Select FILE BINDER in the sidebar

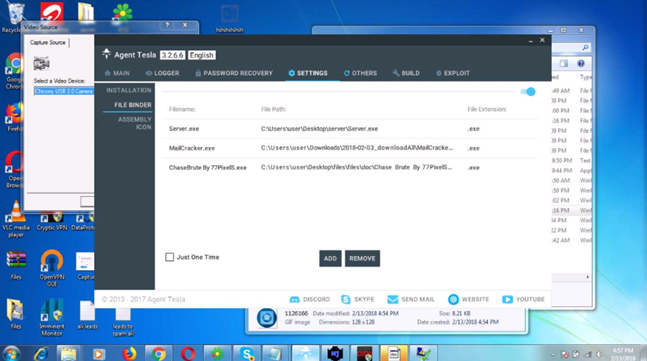(x=132, y=105)
